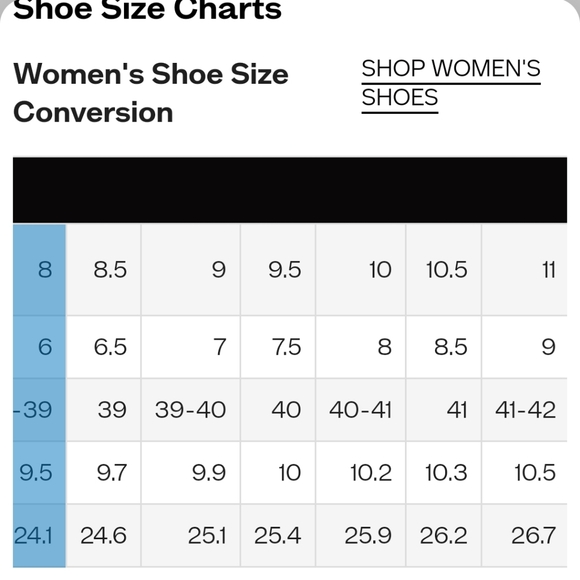580x580 pixels.
Task: Select the 8.5 cell in first row
Action: 104,270
